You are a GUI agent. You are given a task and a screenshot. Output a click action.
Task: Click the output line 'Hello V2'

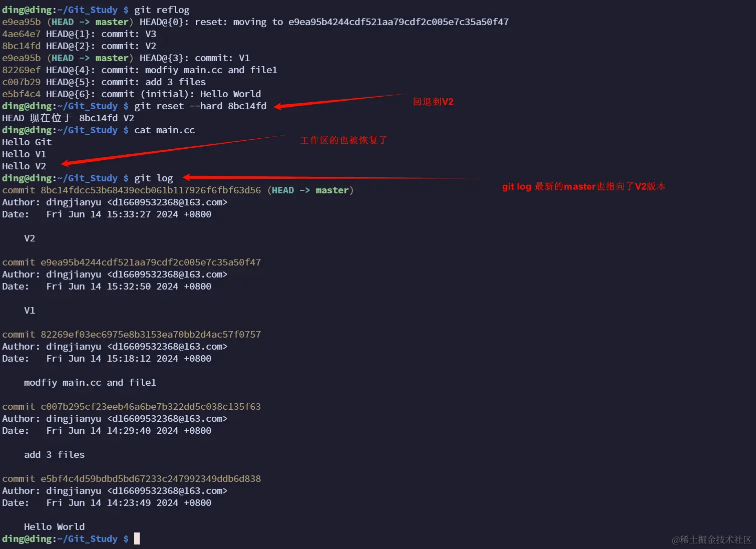click(24, 166)
